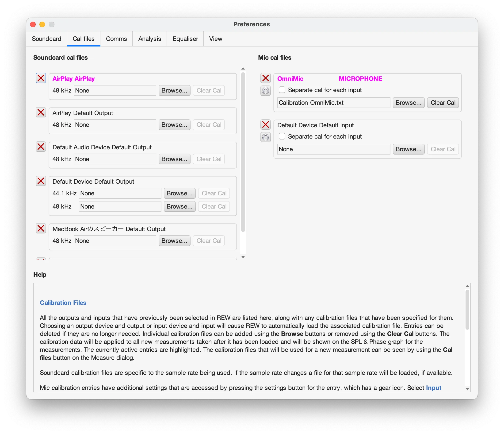Delete the AirPlay AirPlay soundcard entry
This screenshot has height=434, width=504.
pos(41,78)
